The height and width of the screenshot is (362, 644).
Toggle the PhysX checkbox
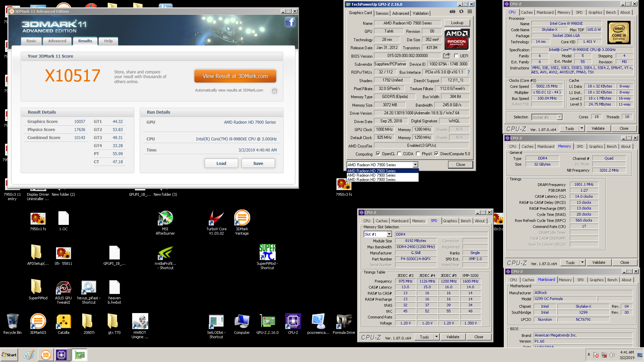coord(418,154)
